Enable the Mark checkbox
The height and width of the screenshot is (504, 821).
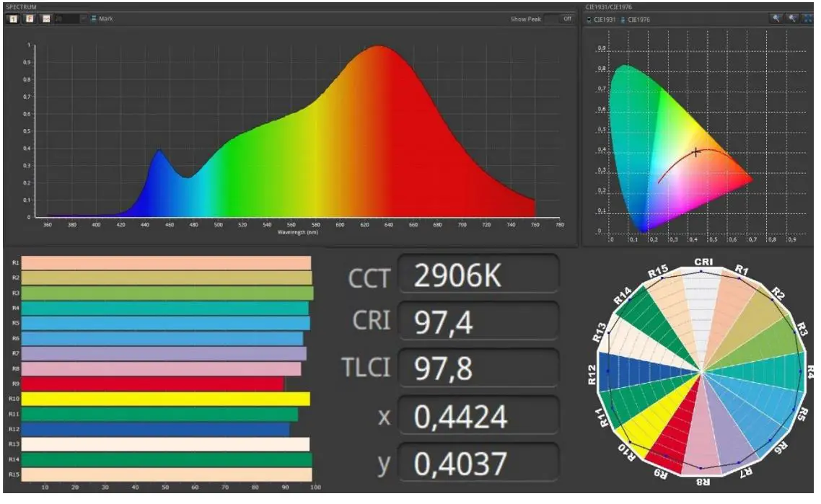[x=94, y=19]
